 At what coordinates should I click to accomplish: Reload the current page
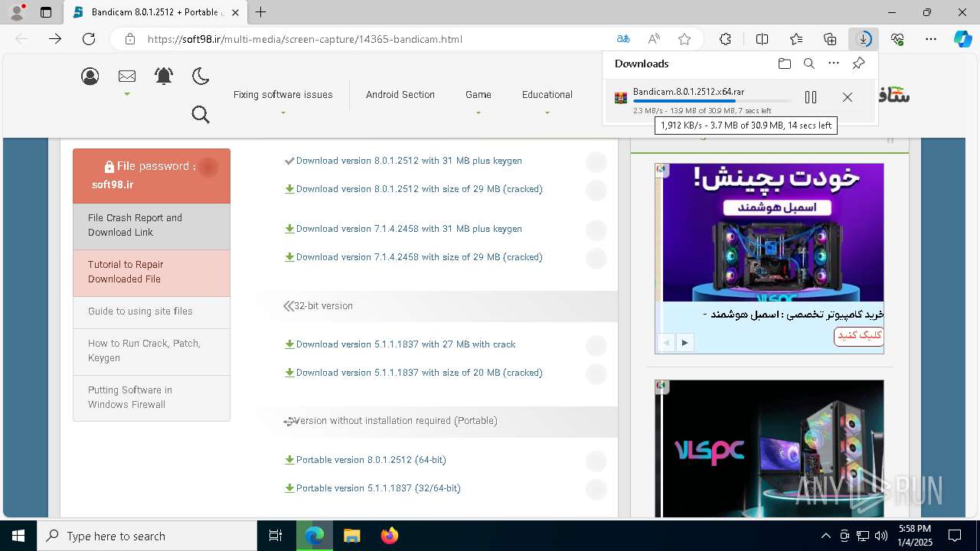click(x=89, y=39)
